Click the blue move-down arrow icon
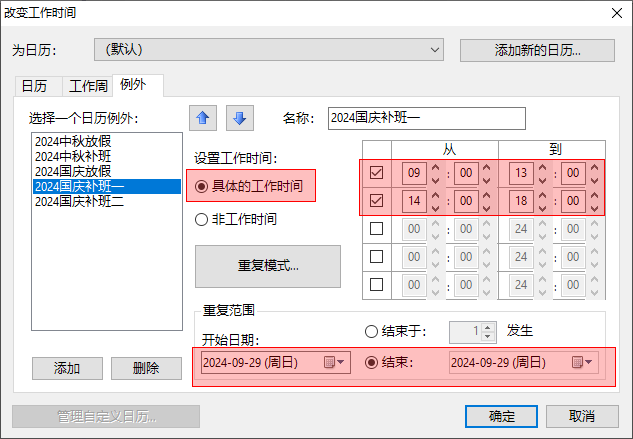The image size is (633, 439). pos(239,118)
